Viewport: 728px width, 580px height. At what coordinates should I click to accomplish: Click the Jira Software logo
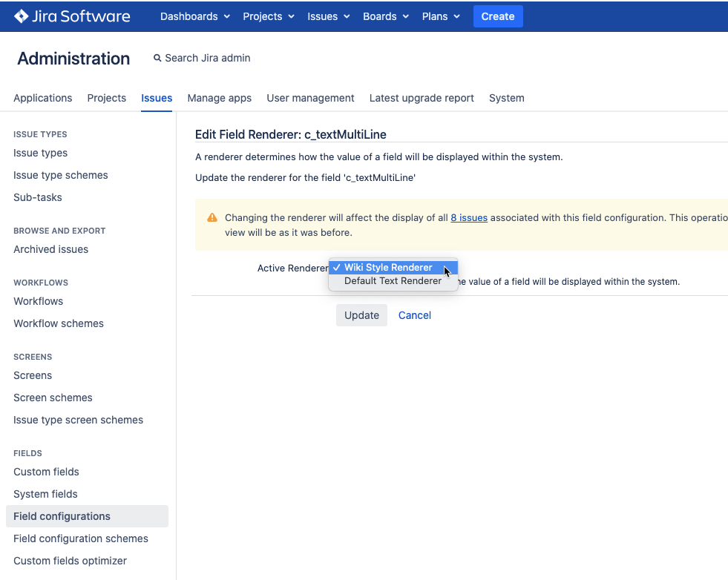coord(72,16)
